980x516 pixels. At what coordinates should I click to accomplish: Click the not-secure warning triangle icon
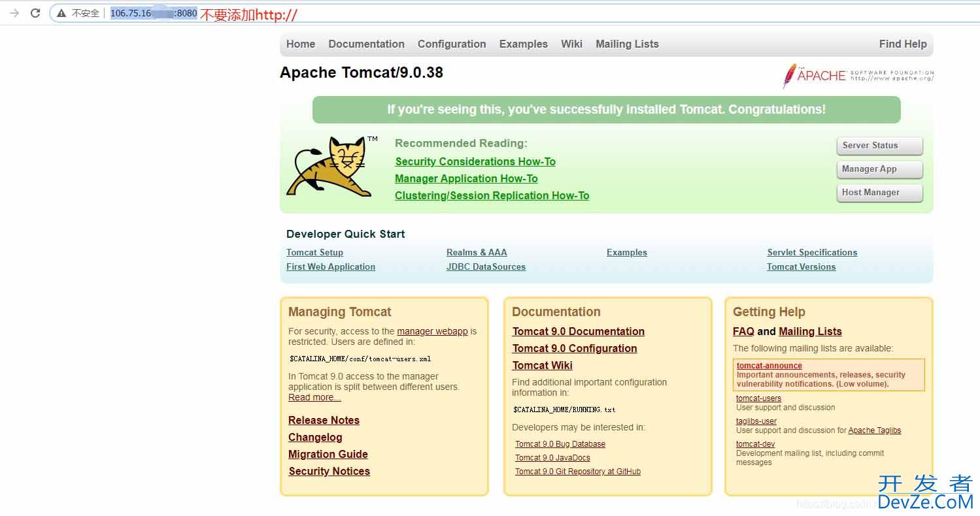(x=61, y=13)
